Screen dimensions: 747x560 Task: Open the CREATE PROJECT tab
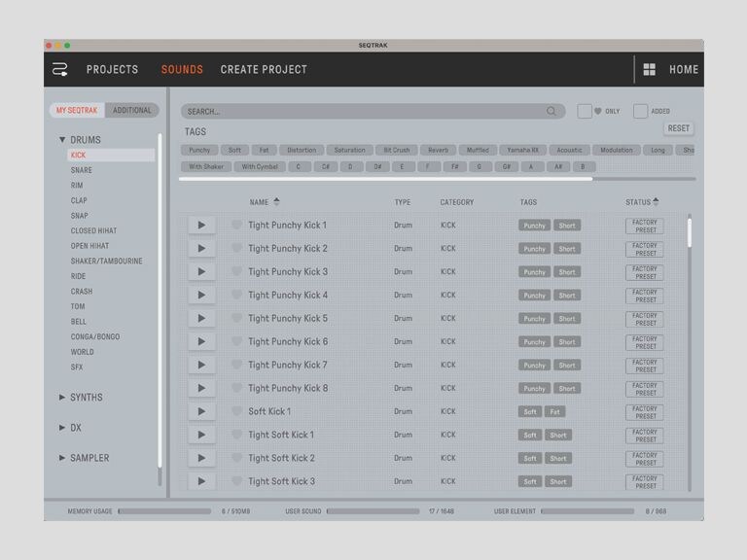(x=264, y=70)
